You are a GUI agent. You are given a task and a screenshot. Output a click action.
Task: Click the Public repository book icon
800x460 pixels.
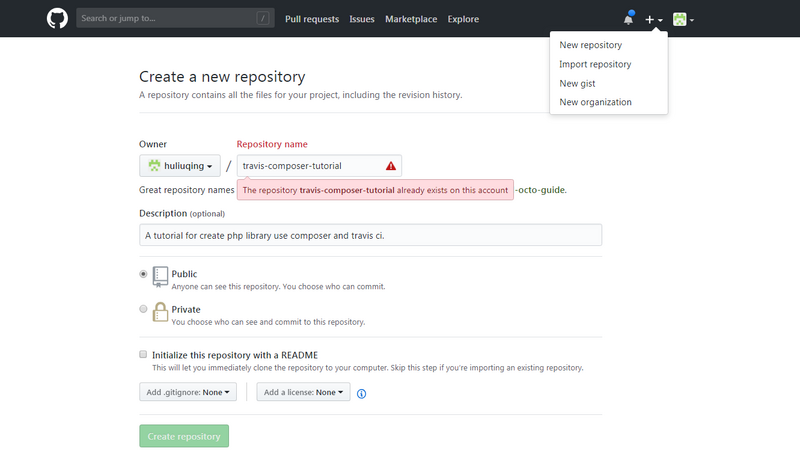pos(160,277)
